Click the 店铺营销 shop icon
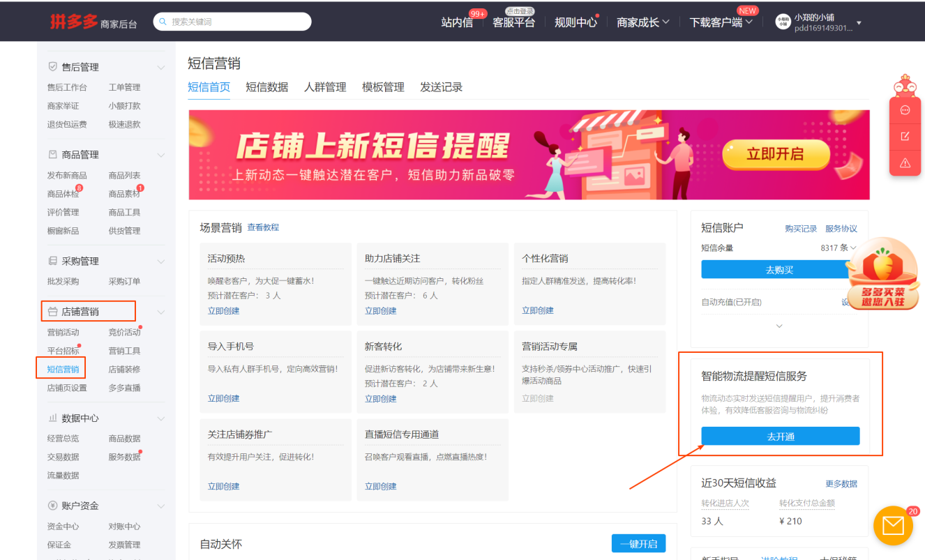Image resolution: width=925 pixels, height=560 pixels. click(52, 312)
